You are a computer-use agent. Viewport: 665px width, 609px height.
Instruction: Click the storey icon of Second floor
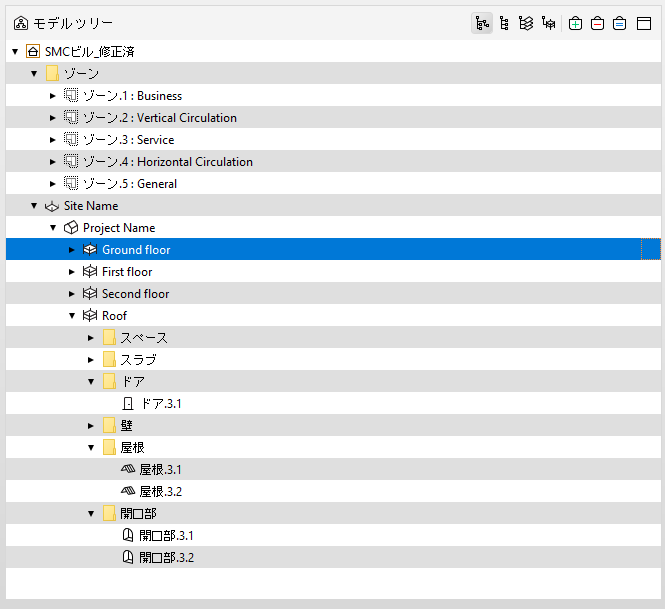[x=90, y=293]
